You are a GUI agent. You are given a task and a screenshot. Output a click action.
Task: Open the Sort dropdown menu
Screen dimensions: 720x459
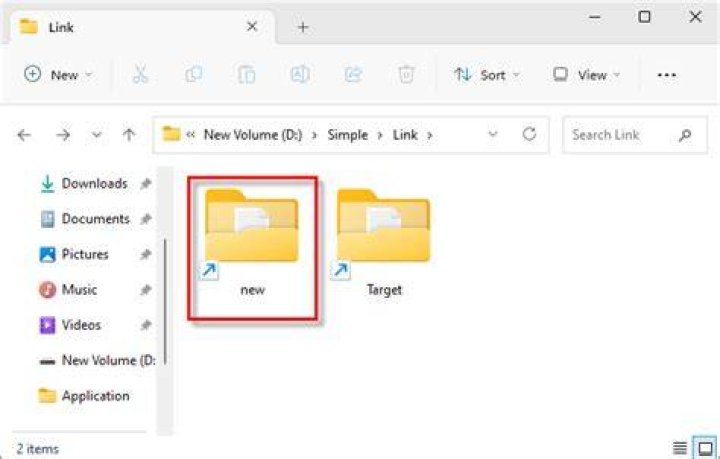click(486, 74)
